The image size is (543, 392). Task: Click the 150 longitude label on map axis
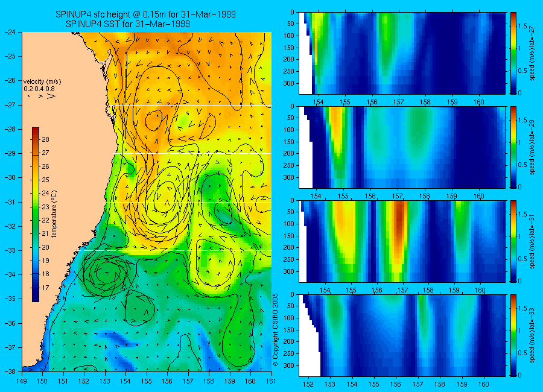pyautogui.click(x=43, y=381)
